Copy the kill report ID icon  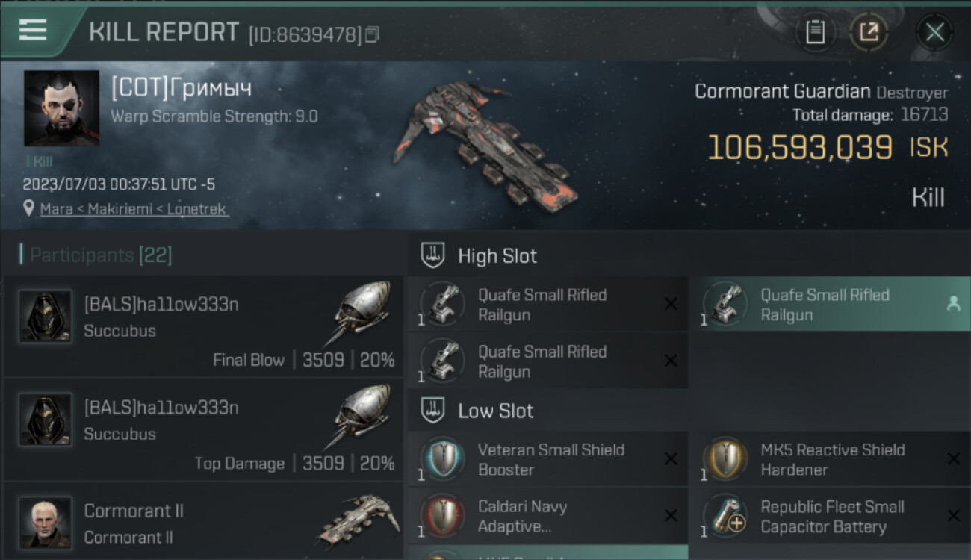tap(372, 34)
